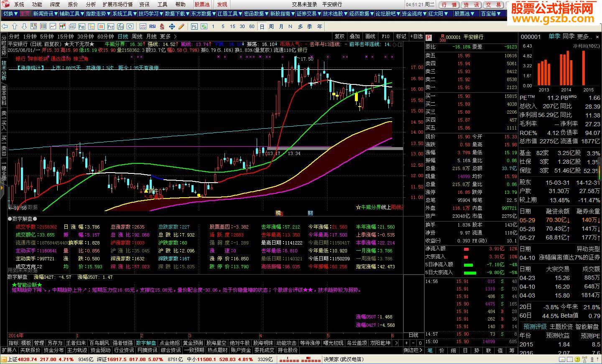Click the 同季 link in side panel
Image resolution: width=602 pixels, height=364 pixels.
[569, 37]
